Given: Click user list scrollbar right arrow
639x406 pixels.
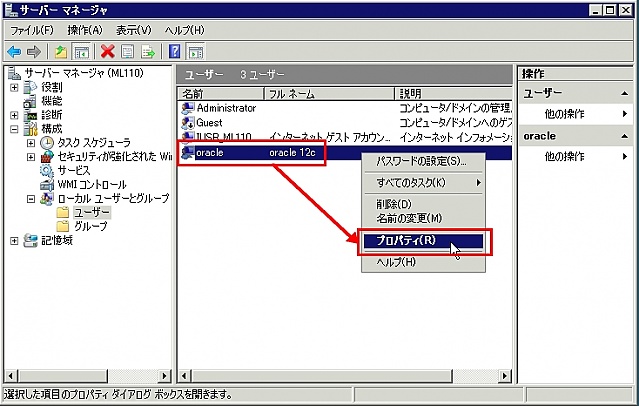Looking at the screenshot, I should click(x=505, y=376).
